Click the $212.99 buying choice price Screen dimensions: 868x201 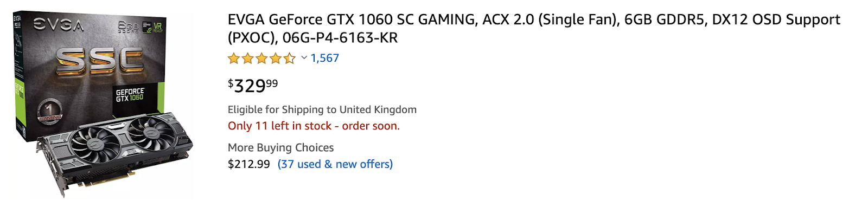click(x=249, y=164)
